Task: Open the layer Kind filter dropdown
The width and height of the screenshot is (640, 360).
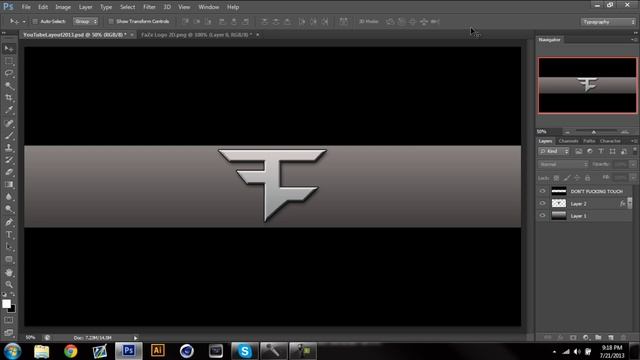Action: coord(554,151)
